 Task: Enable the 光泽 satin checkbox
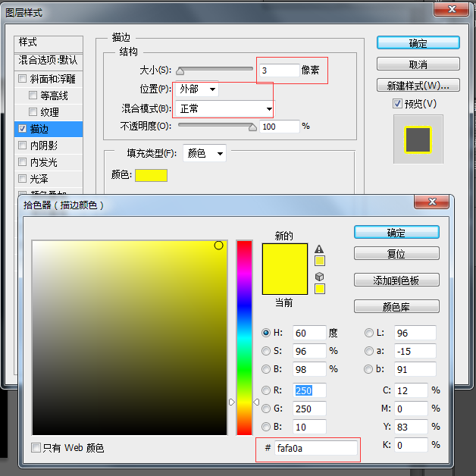tap(22, 179)
